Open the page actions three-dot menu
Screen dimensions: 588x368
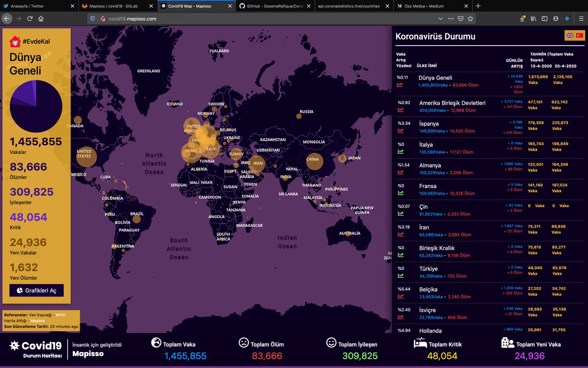coord(450,19)
